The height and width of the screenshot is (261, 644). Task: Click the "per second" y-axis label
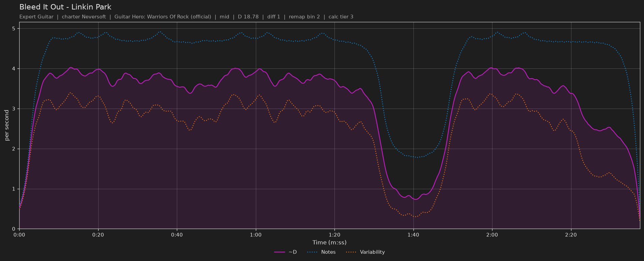[x=7, y=125]
